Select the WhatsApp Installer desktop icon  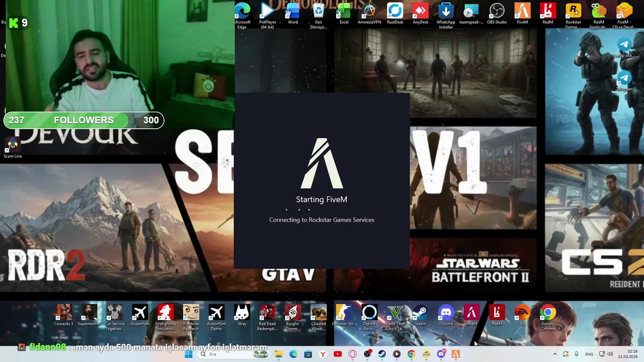click(446, 15)
